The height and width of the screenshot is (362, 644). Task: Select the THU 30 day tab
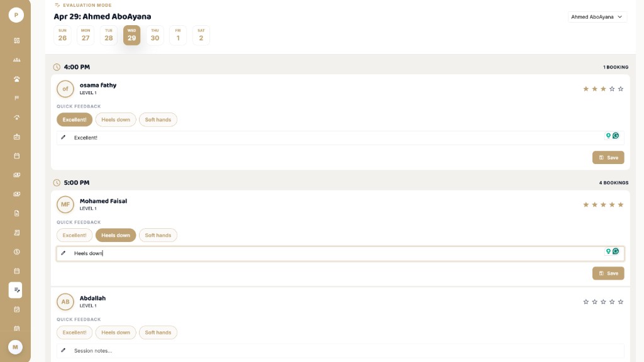tap(155, 35)
